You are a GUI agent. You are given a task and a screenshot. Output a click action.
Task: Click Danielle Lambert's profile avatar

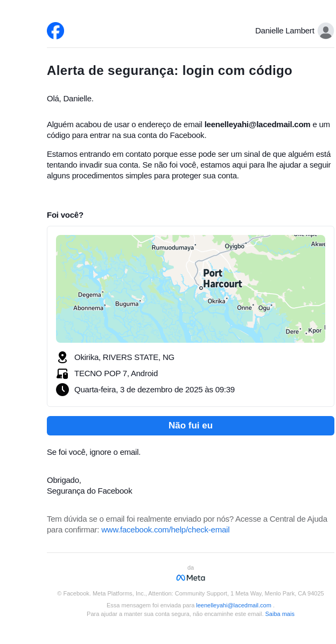tap(325, 31)
